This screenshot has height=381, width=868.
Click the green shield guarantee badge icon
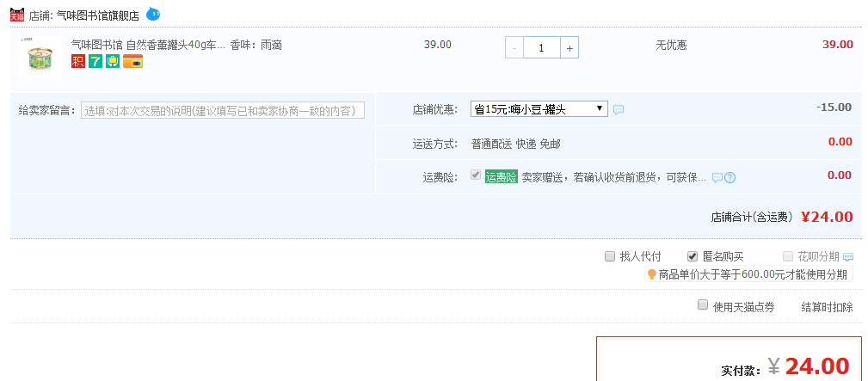coord(112,61)
